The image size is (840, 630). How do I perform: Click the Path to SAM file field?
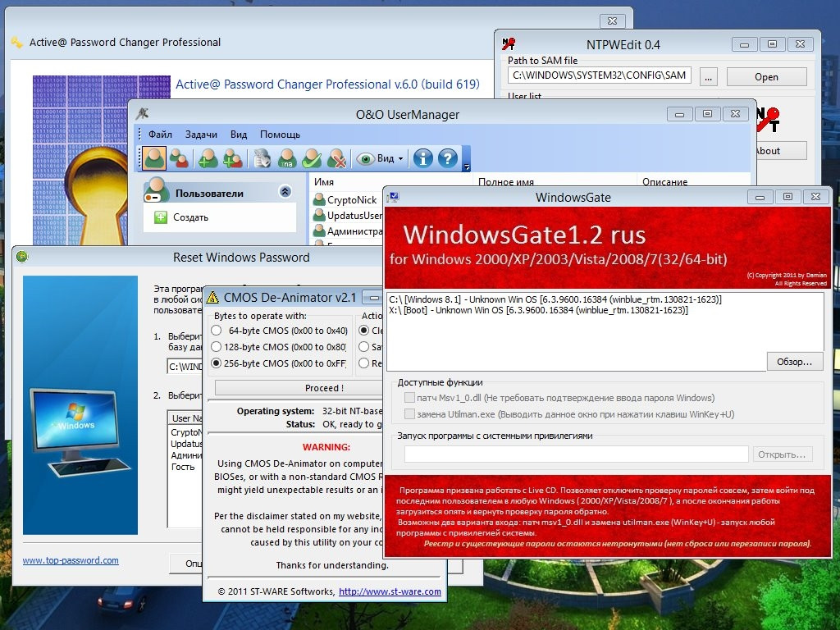point(600,75)
